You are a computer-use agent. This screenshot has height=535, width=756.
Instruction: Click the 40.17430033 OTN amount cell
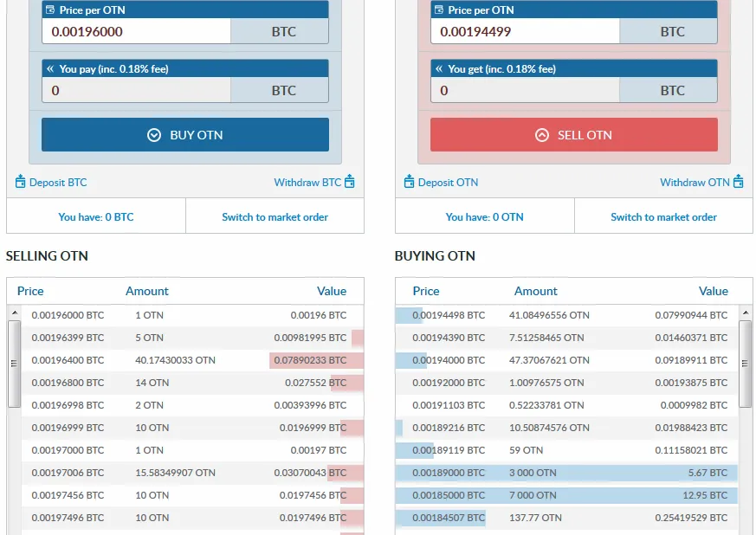pos(175,360)
